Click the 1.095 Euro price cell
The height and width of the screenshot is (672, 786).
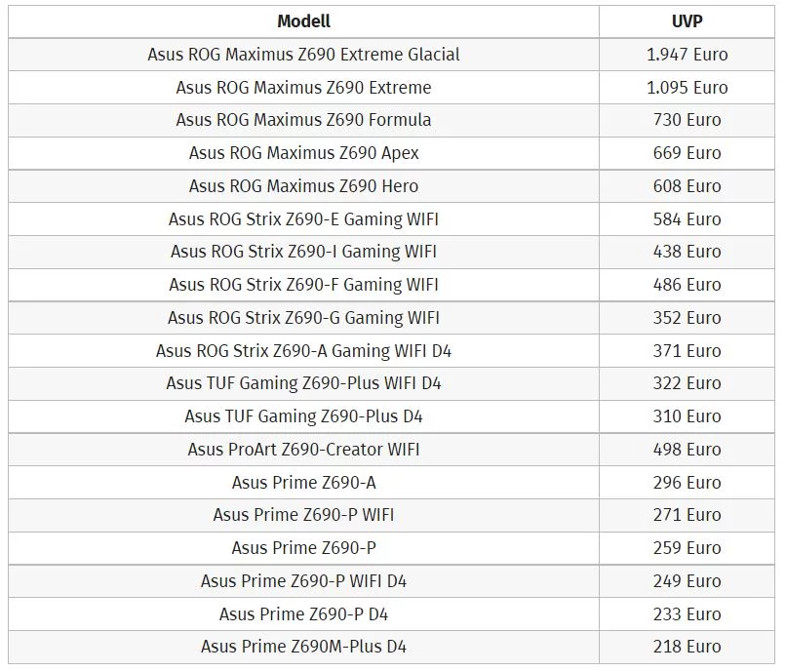pos(687,88)
